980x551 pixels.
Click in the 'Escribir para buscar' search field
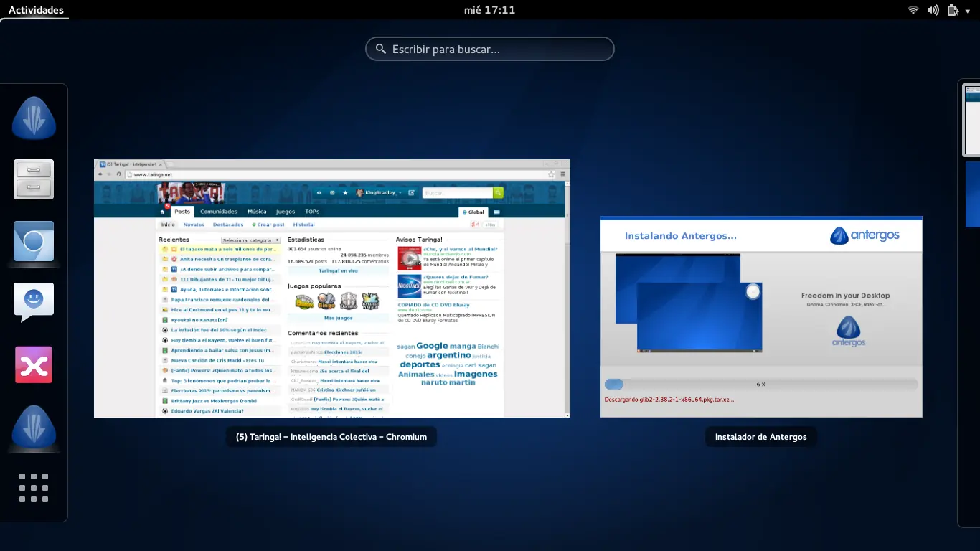click(490, 50)
